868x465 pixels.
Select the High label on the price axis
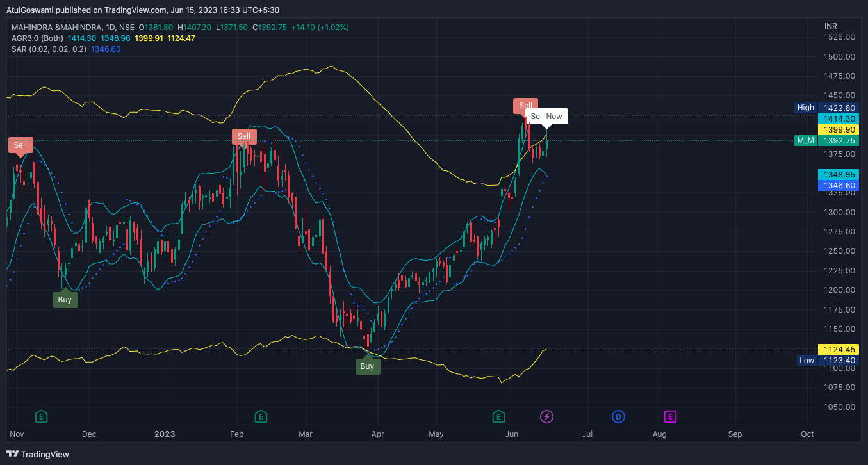point(806,108)
